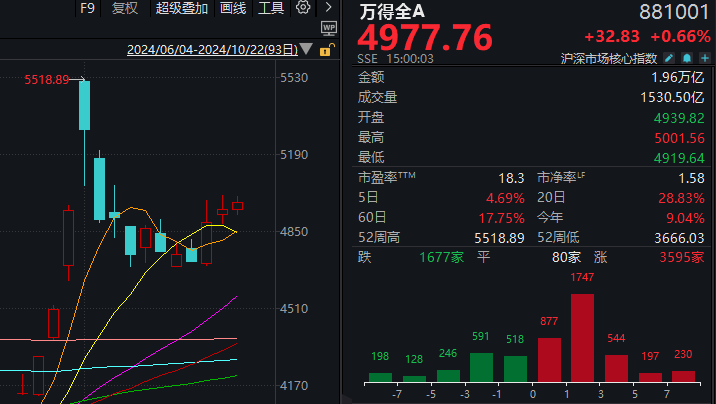Click the 金额 value 1.96万亿
The height and width of the screenshot is (404, 716).
pos(678,78)
